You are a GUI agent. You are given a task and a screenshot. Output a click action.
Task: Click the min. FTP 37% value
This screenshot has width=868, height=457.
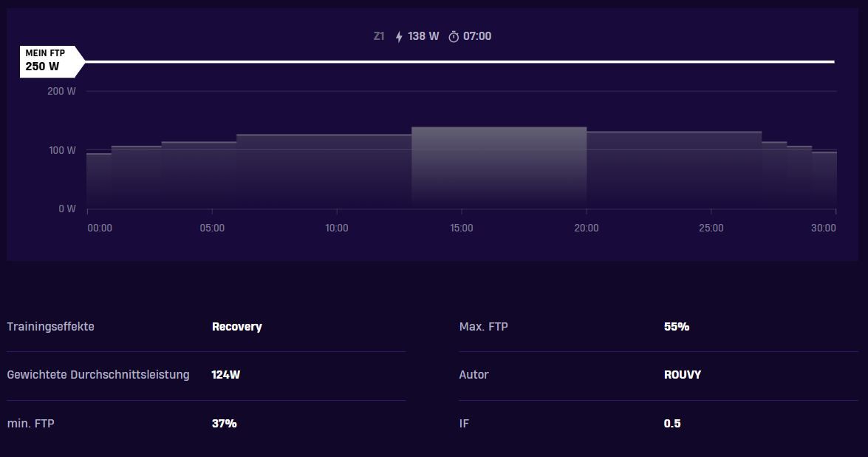tap(224, 424)
